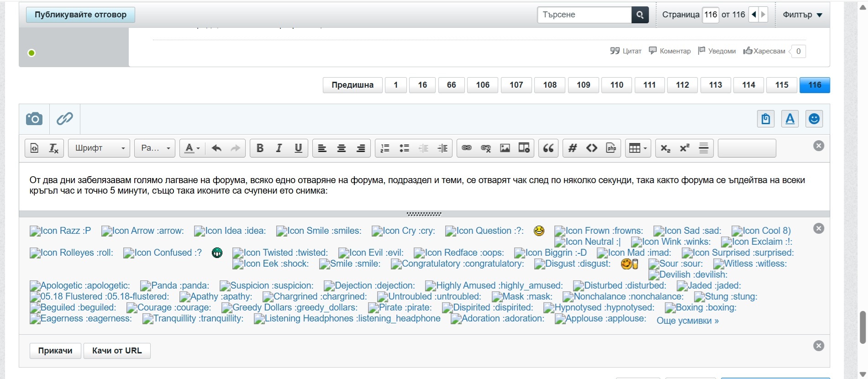Click the paperclip attachment icon
This screenshot has height=379, width=868.
pos(65,119)
